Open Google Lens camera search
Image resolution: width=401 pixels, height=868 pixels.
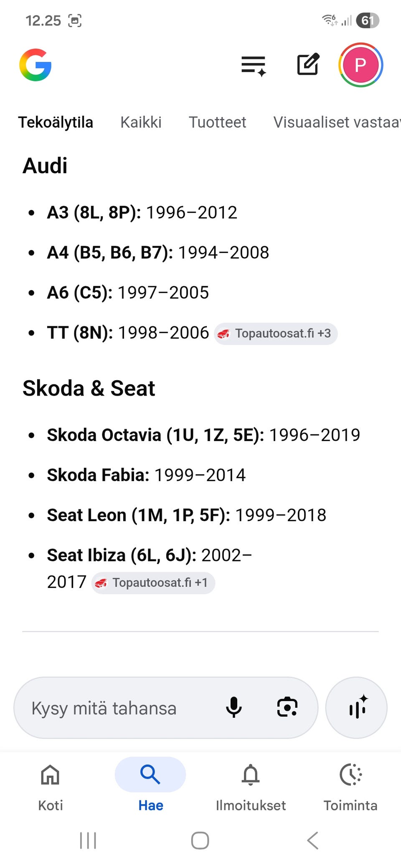(x=287, y=707)
